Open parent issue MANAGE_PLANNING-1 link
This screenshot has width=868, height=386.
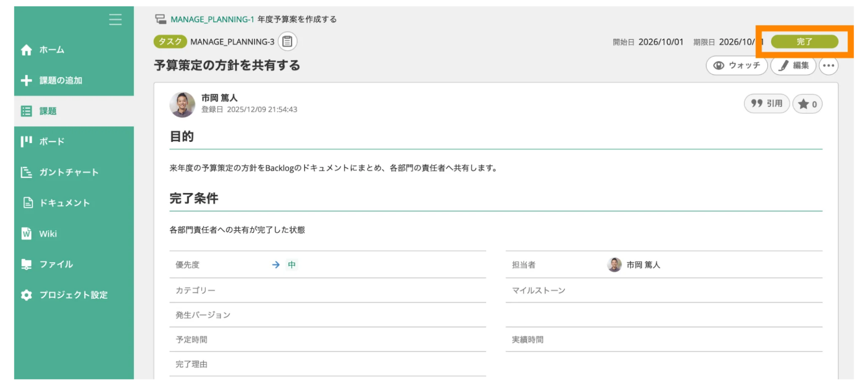[x=212, y=19]
